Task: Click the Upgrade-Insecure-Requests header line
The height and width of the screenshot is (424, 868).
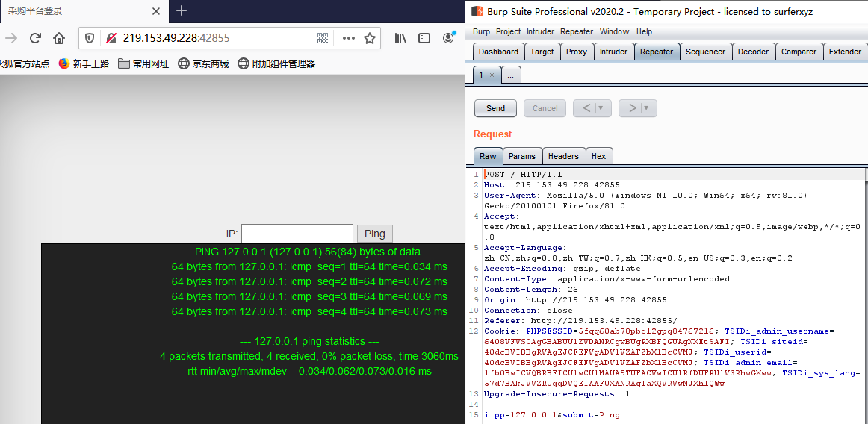Action: click(557, 394)
